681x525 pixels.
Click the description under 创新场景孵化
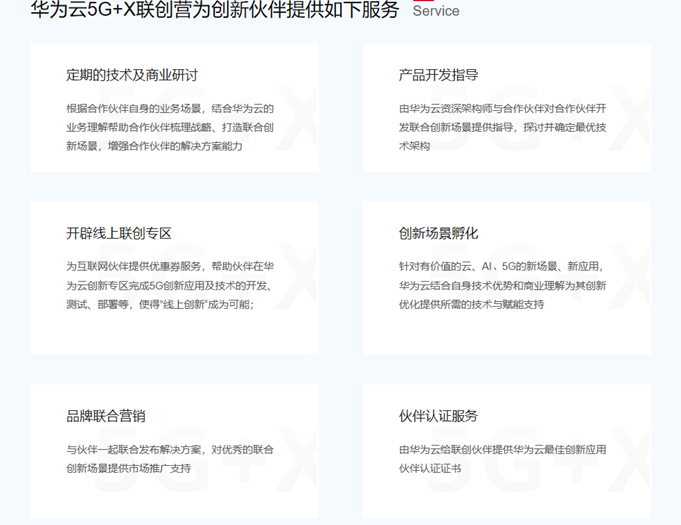[502, 285]
